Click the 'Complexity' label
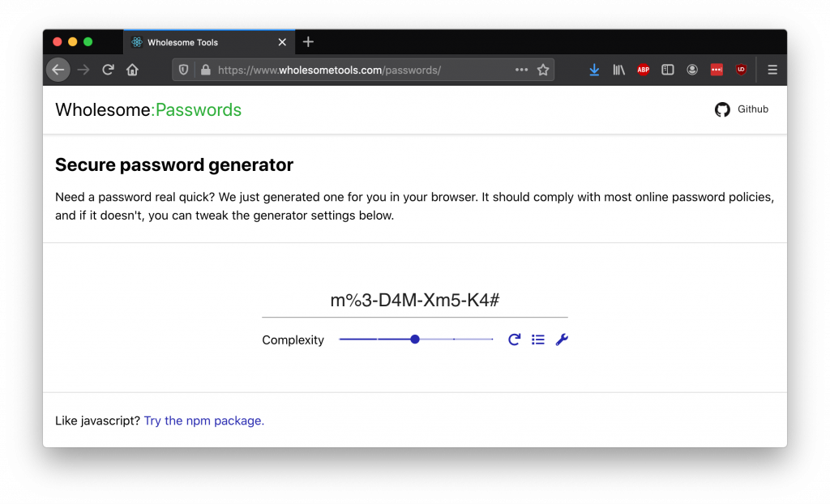The width and height of the screenshot is (830, 504). click(x=293, y=340)
